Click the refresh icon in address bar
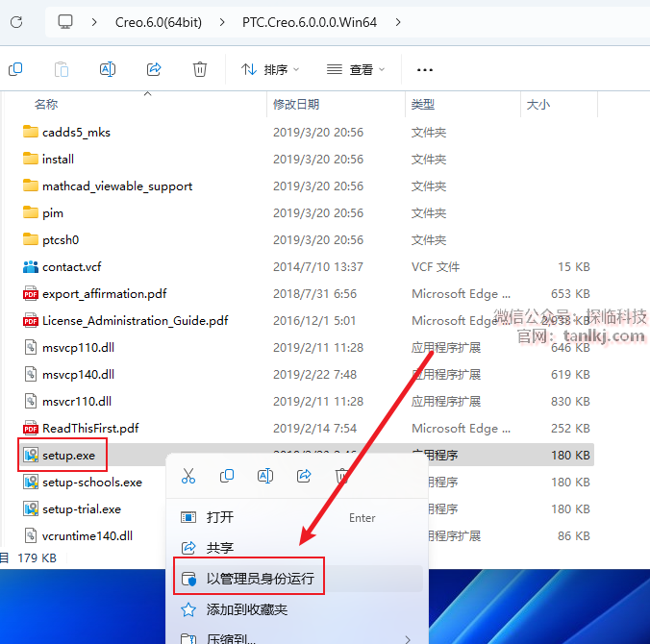This screenshot has height=644, width=650. 16,22
